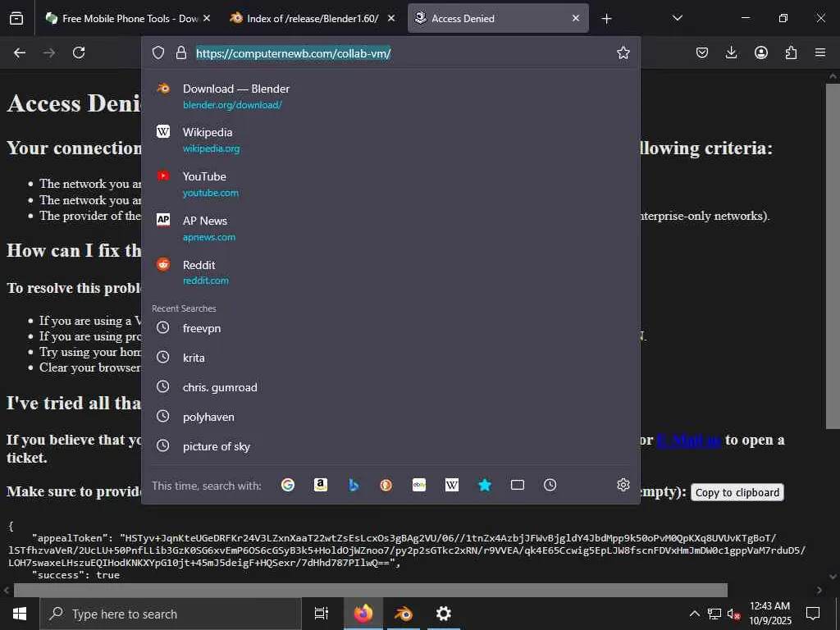Choose recent search freevpn
Image resolution: width=840 pixels, height=630 pixels.
[x=391, y=328]
